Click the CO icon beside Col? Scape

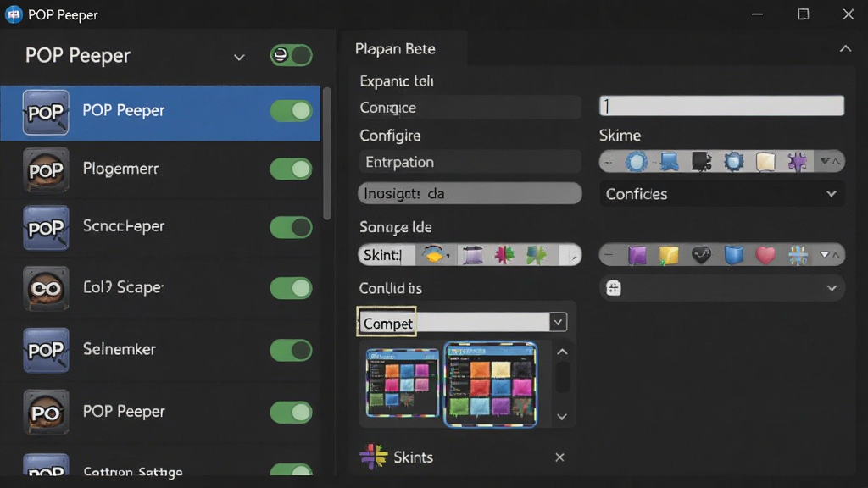[x=46, y=288]
